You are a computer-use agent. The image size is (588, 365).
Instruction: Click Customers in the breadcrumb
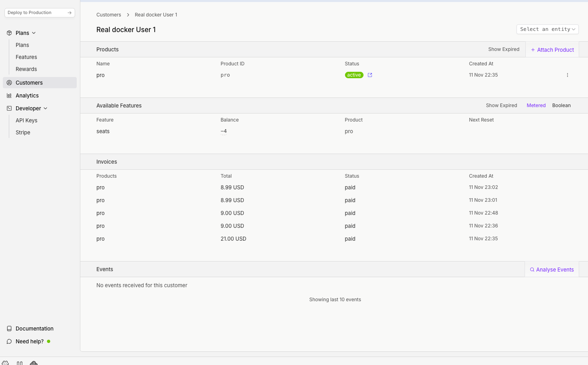108,15
